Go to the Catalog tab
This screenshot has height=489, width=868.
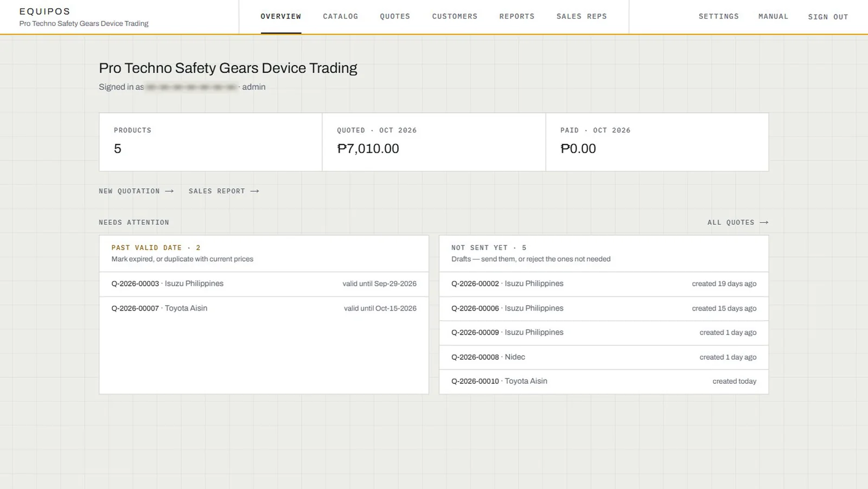coord(340,16)
